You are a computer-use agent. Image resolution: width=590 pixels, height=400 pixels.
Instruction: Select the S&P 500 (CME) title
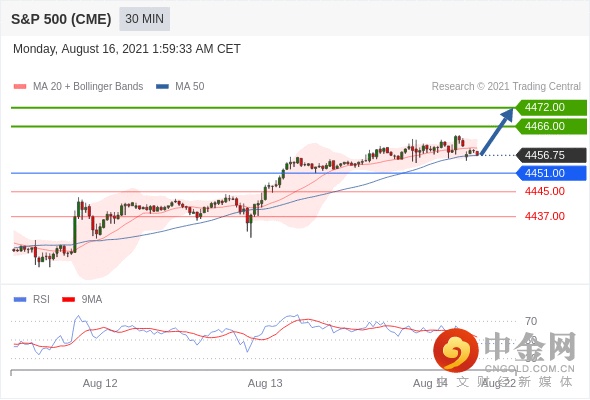pos(61,19)
